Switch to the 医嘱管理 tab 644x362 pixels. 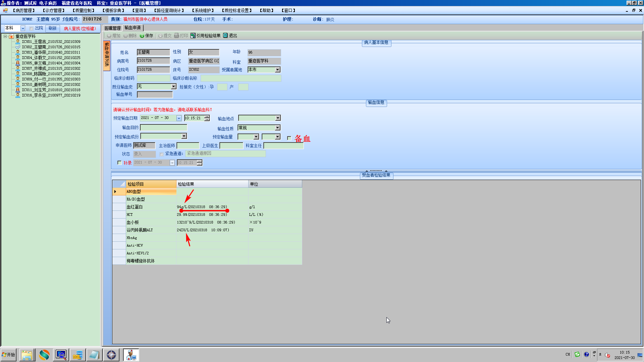(113, 28)
